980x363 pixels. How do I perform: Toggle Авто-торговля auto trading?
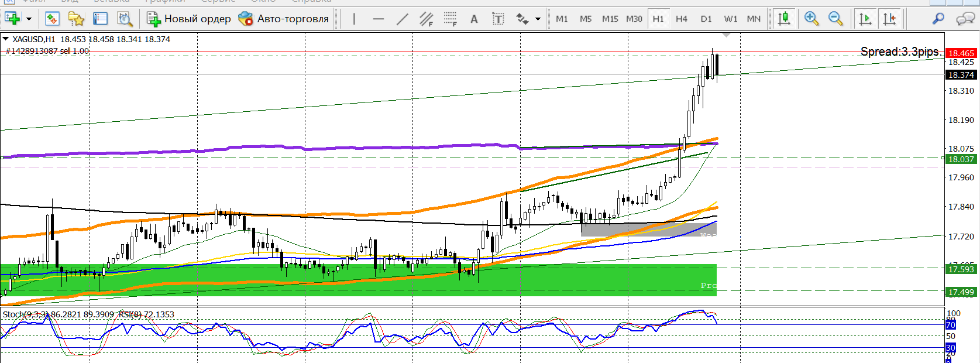click(x=284, y=19)
